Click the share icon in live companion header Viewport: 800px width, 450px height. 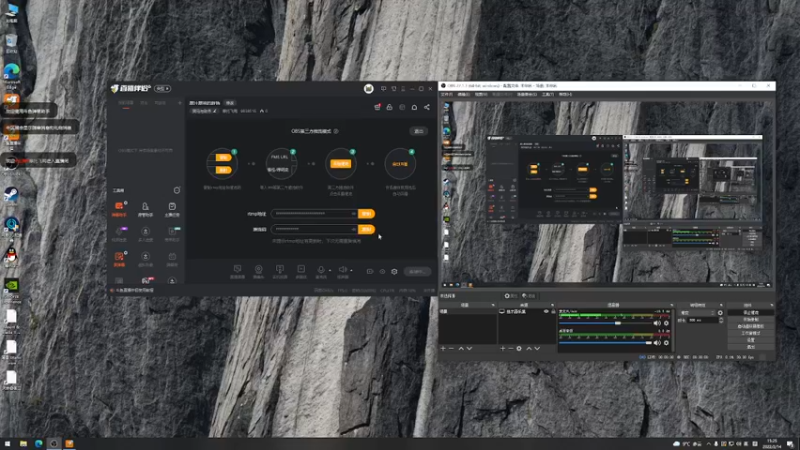click(x=427, y=107)
